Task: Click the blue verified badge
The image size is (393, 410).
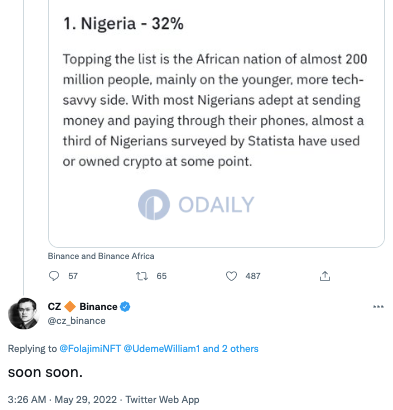Action: [125, 307]
